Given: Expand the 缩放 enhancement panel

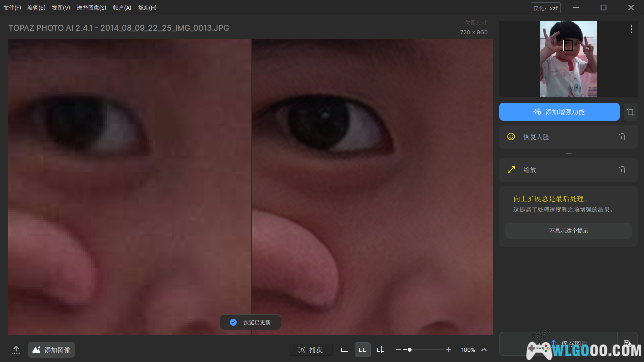Looking at the screenshot, I should pos(553,170).
